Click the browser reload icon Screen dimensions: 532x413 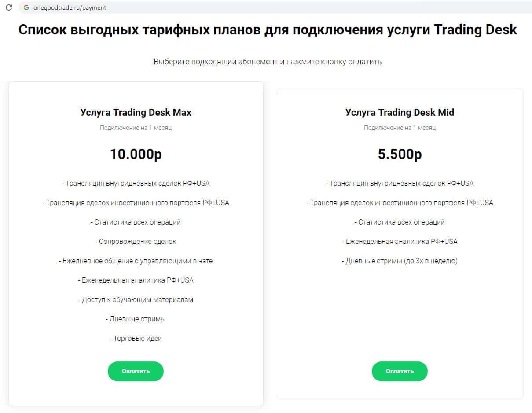[8, 7]
